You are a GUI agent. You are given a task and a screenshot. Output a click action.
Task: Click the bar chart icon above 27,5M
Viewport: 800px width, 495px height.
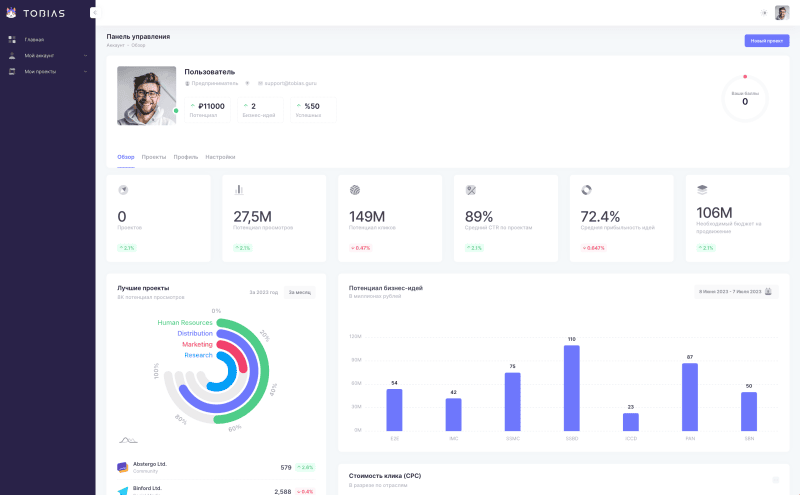[239, 190]
